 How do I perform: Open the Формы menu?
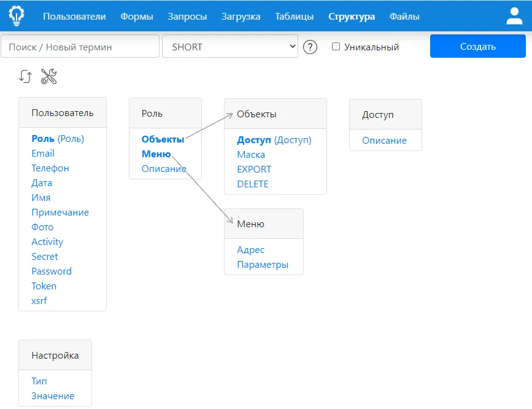click(137, 17)
